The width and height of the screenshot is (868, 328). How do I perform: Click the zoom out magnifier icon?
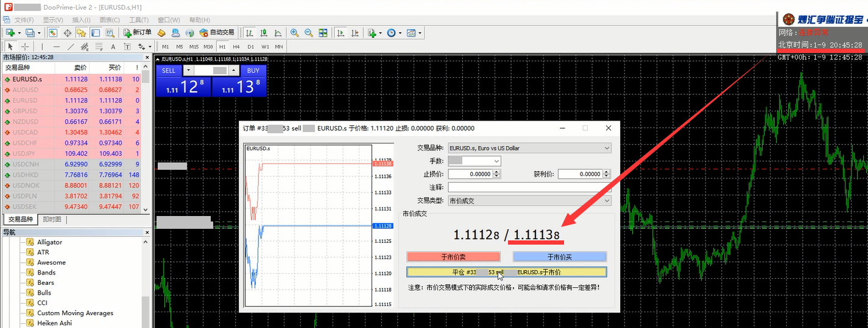[x=309, y=33]
